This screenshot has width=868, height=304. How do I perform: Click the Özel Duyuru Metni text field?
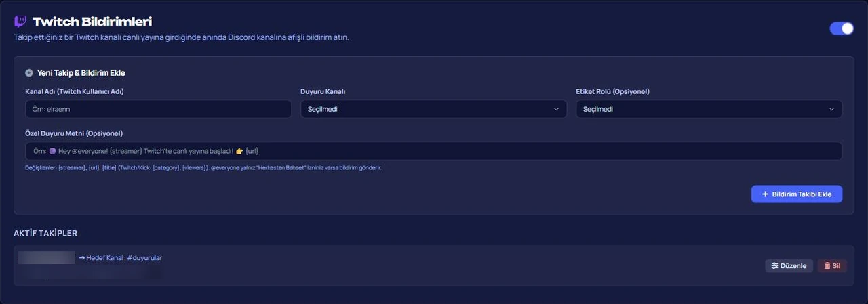pyautogui.click(x=434, y=151)
